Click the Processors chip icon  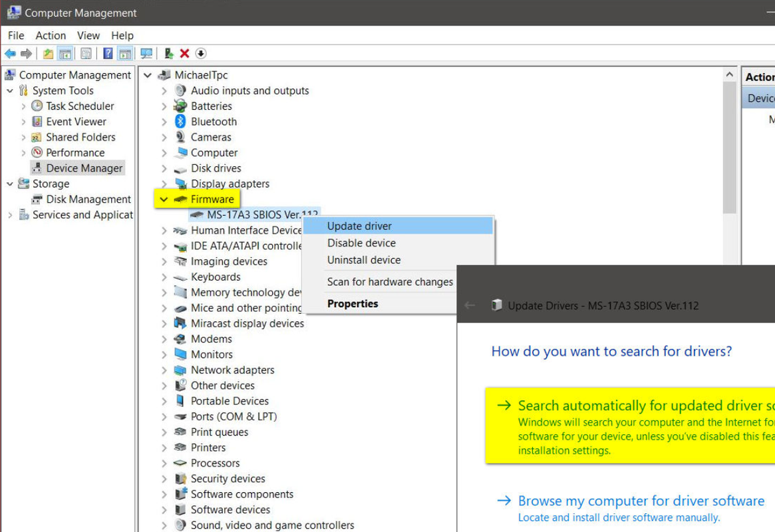point(180,463)
